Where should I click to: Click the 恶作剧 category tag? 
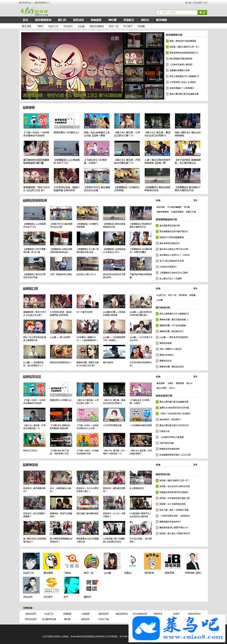pos(187,207)
